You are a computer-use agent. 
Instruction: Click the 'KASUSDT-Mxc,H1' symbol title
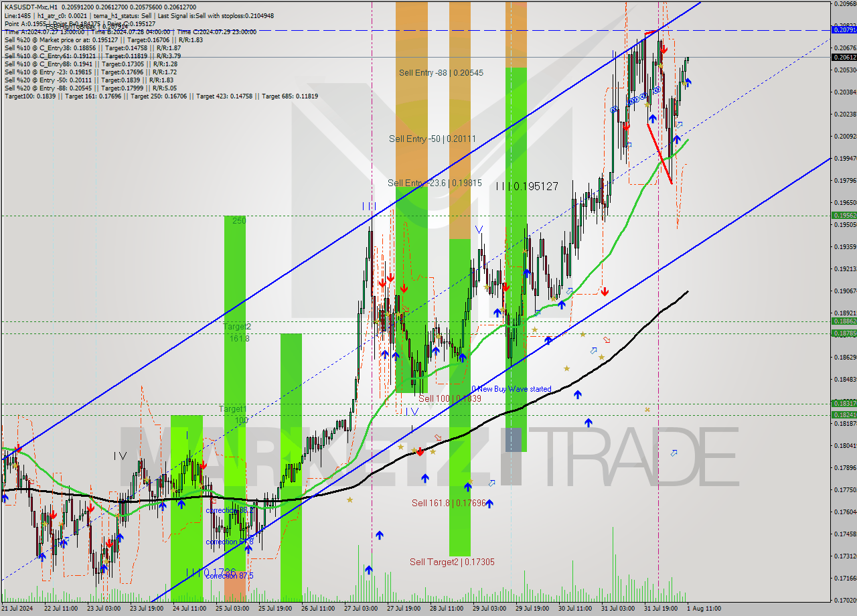click(31, 7)
